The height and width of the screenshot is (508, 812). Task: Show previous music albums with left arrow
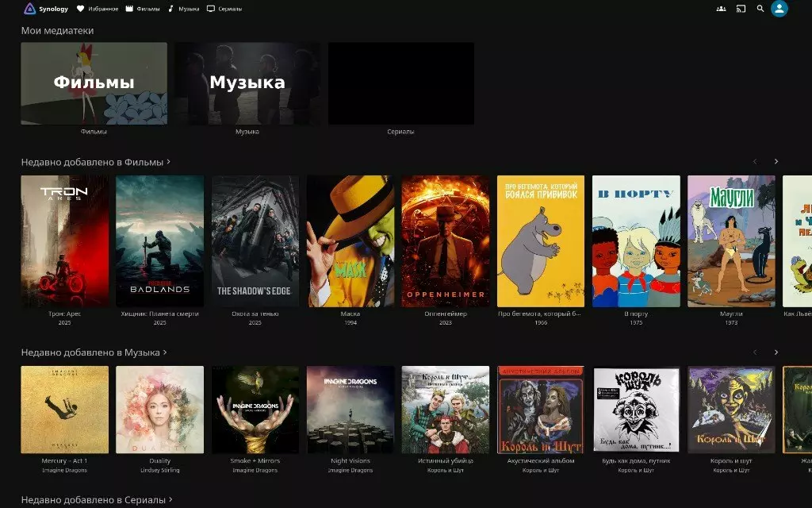tap(755, 352)
